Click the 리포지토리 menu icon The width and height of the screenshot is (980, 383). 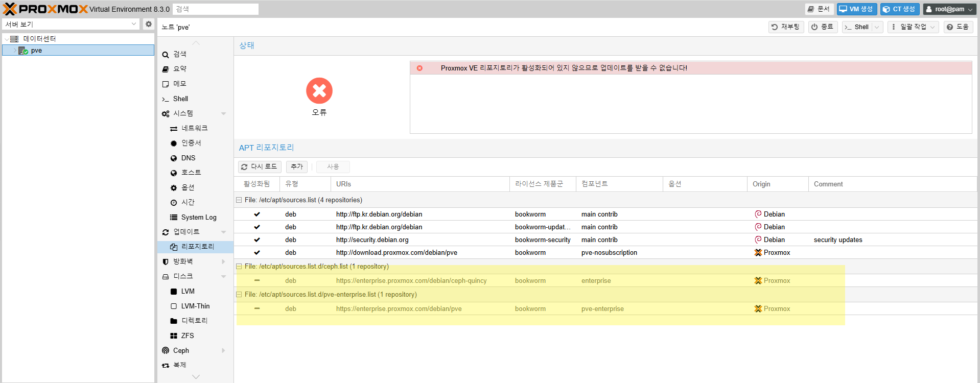pyautogui.click(x=174, y=247)
